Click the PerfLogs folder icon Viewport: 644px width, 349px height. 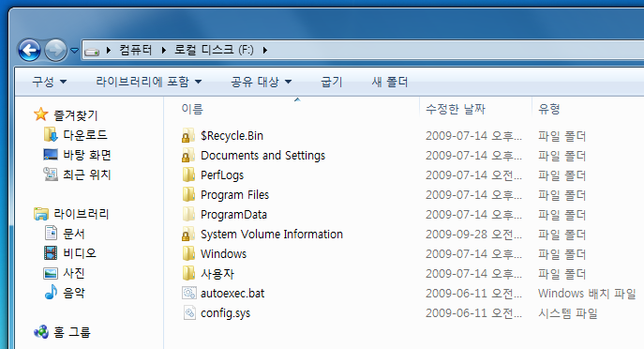(x=188, y=174)
